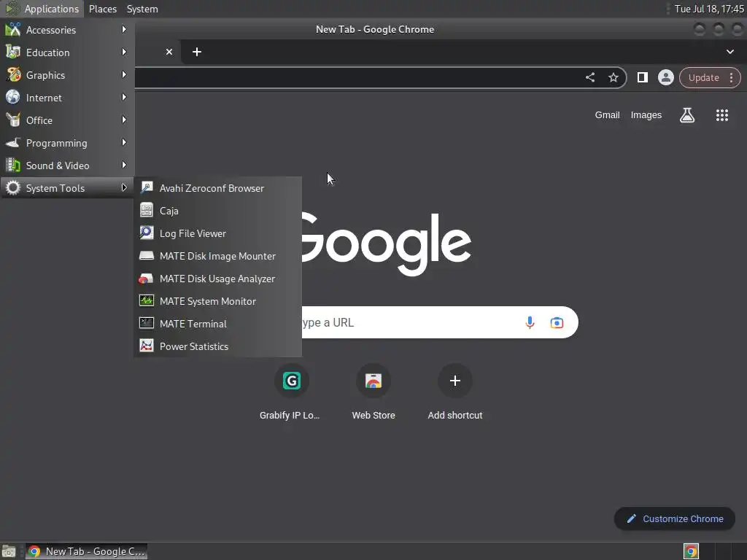747x560 pixels.
Task: Share this page using the share icon
Action: (x=589, y=77)
